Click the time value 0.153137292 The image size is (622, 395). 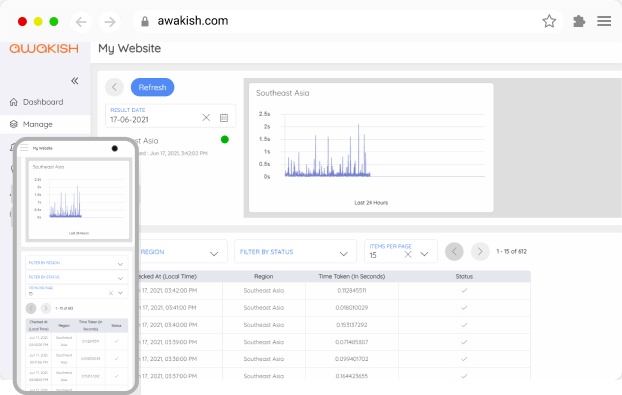352,325
